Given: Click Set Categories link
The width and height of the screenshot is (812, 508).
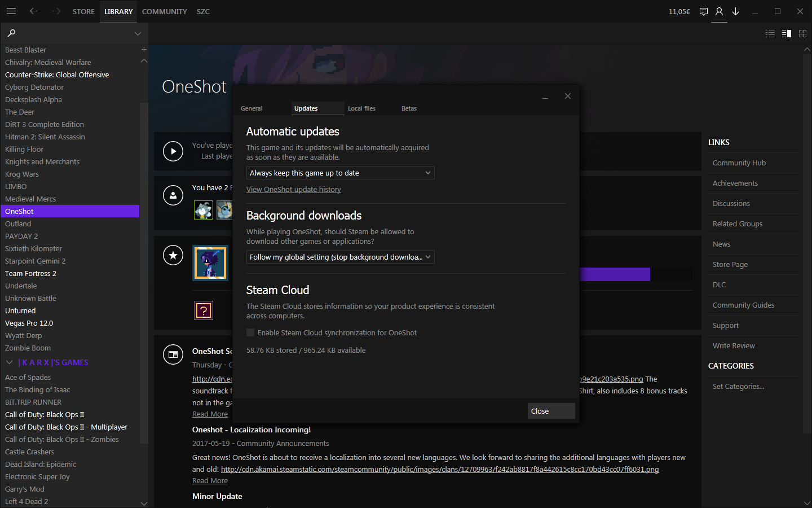Looking at the screenshot, I should (739, 386).
